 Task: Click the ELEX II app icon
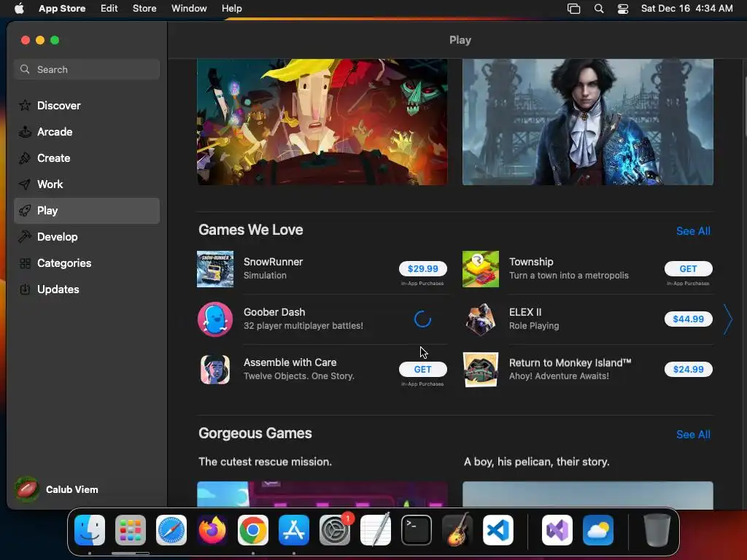click(x=481, y=319)
